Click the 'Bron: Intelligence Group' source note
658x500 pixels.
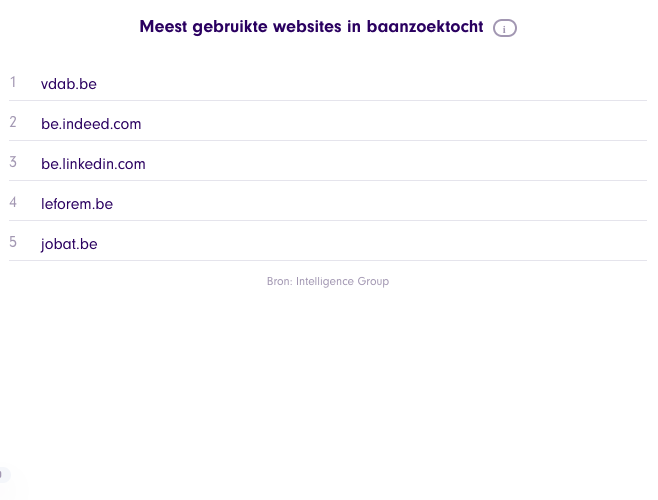point(328,281)
